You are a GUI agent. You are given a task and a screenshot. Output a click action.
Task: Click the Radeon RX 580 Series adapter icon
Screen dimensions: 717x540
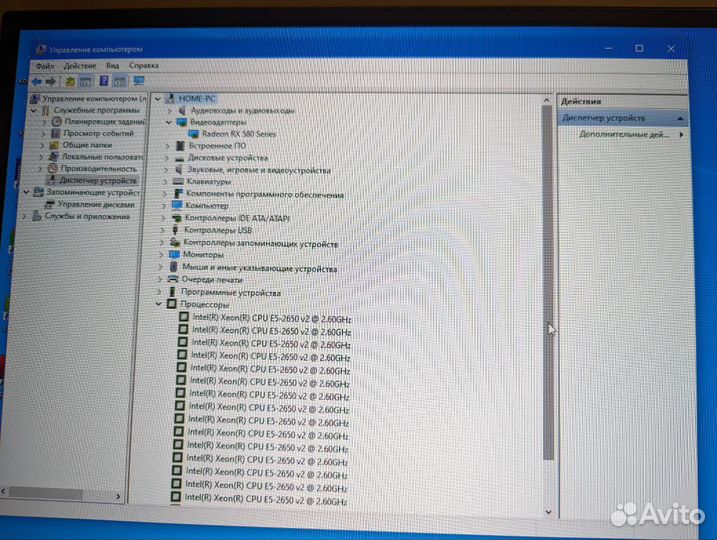pyautogui.click(x=193, y=134)
